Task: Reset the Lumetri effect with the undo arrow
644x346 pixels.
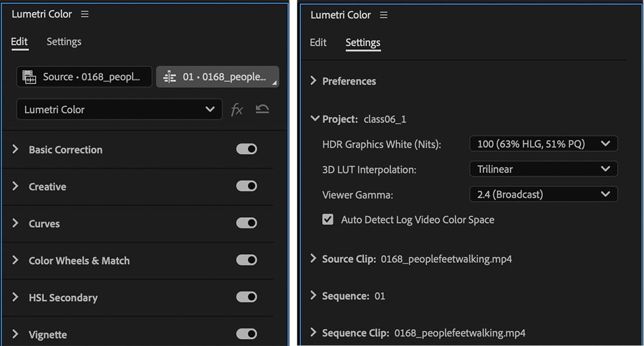Action: tap(262, 109)
